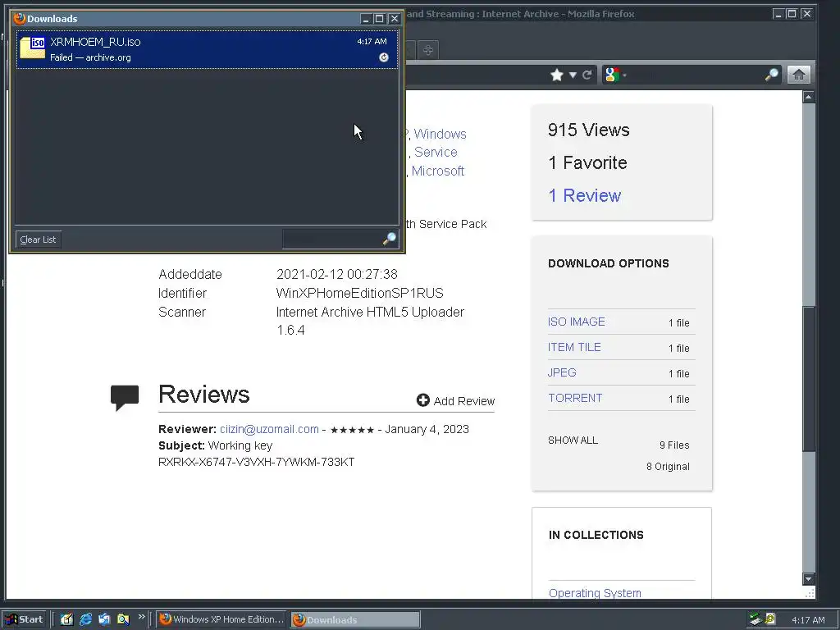The image size is (840, 630).
Task: Open the Operating System collection link
Action: point(595,593)
